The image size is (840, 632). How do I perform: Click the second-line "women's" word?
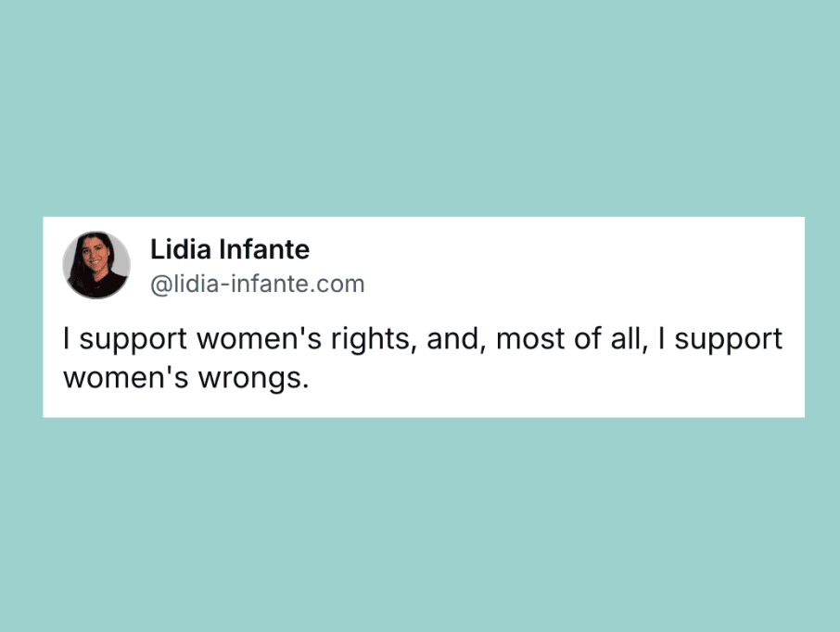pos(126,377)
